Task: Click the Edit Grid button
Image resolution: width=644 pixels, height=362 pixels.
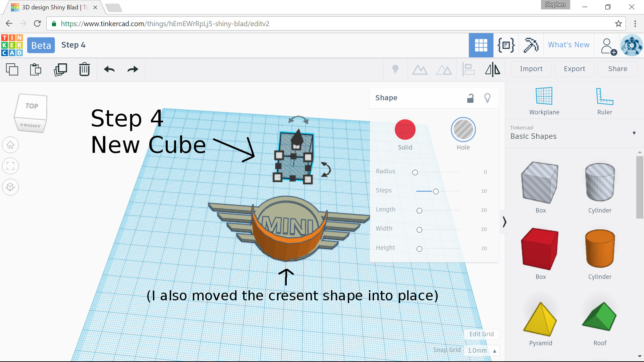Action: pyautogui.click(x=481, y=334)
